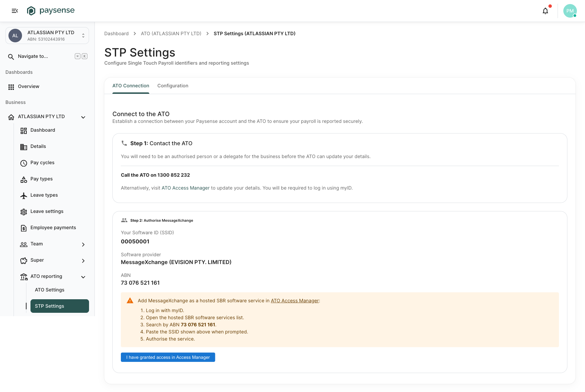Click the Team people icon
This screenshot has width=585, height=392.
click(x=24, y=244)
